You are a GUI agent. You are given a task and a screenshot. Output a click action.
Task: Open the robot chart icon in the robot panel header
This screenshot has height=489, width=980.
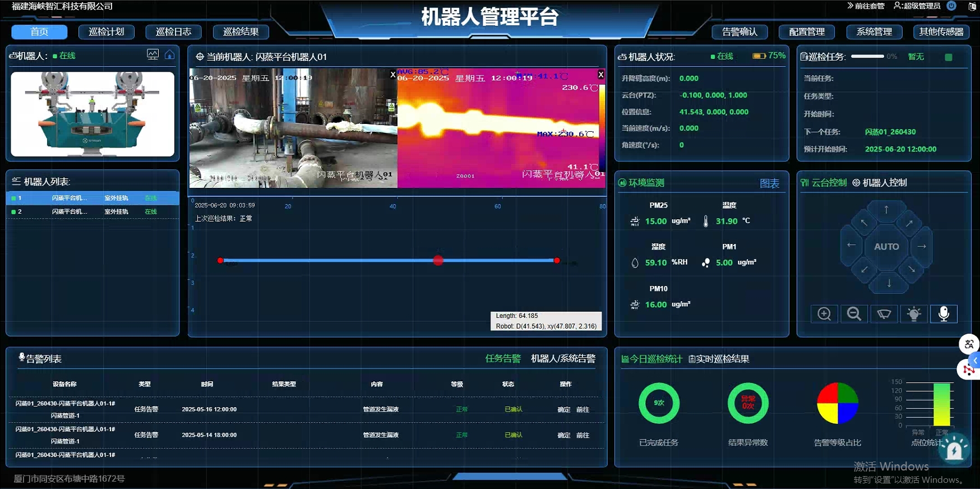152,54
